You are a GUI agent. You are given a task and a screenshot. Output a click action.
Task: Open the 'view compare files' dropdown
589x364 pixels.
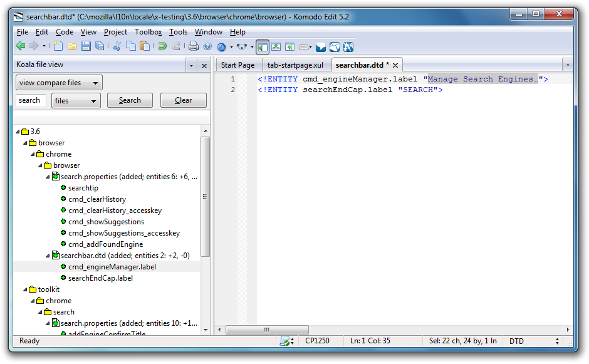click(59, 83)
